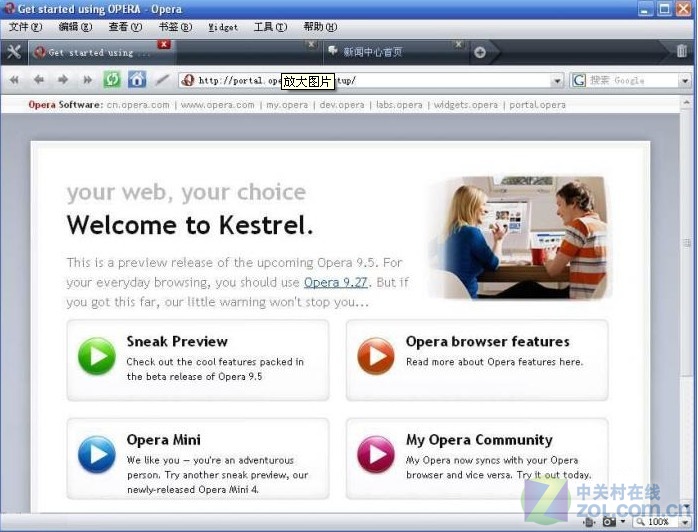
Task: Switch to the 新闻中心首页 tab
Action: [385, 52]
